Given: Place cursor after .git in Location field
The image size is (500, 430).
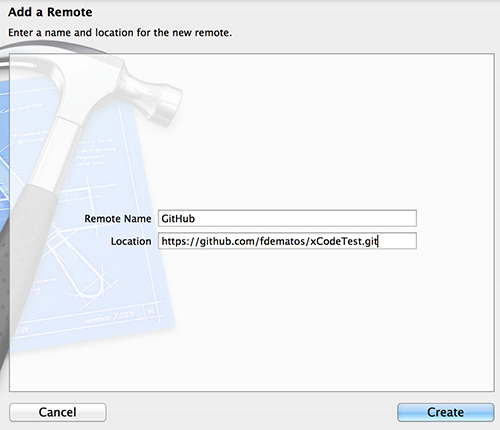Looking at the screenshot, I should coord(378,241).
